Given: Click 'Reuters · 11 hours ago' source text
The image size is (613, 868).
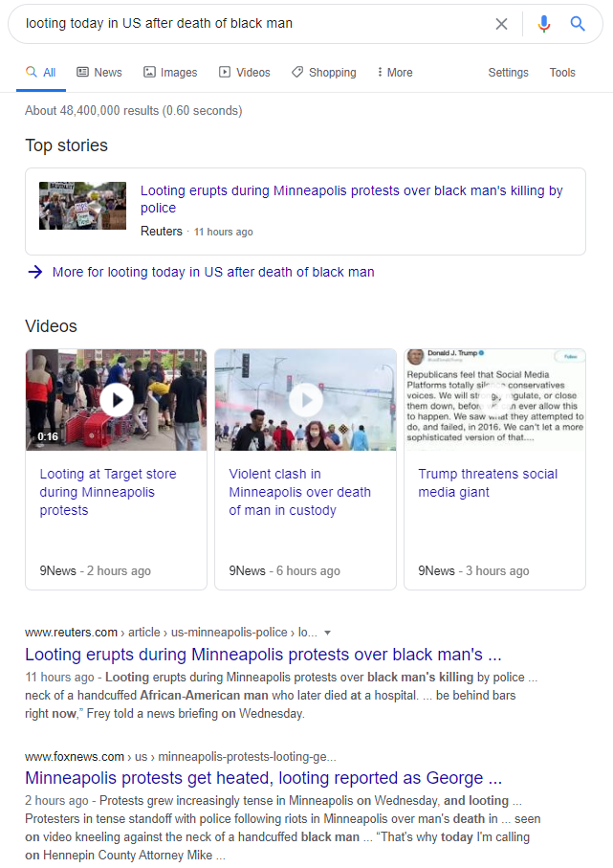Looking at the screenshot, I should pyautogui.click(x=196, y=232).
